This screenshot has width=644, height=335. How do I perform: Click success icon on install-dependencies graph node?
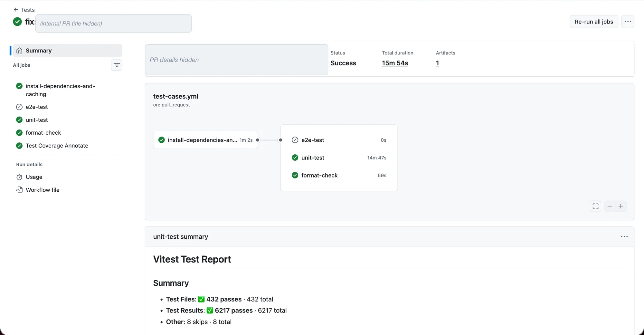[x=162, y=140]
